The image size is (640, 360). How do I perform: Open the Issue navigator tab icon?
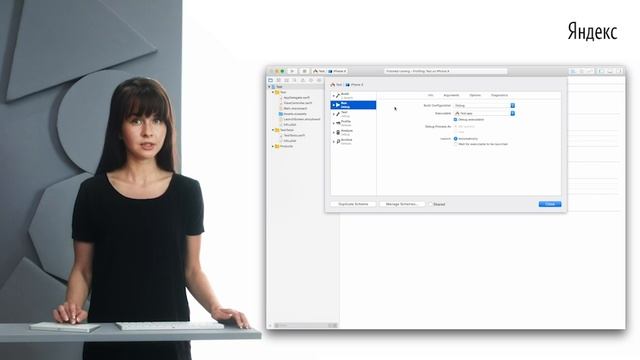294,80
